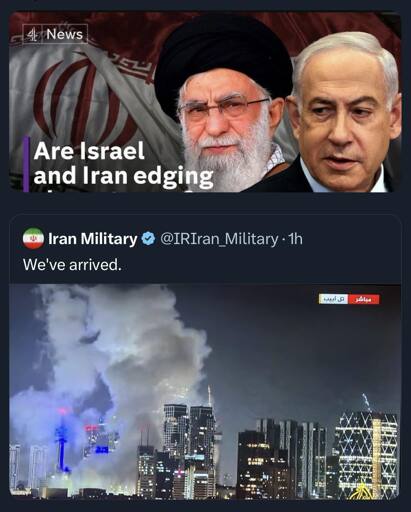Open the Iran Military display name

93,239
